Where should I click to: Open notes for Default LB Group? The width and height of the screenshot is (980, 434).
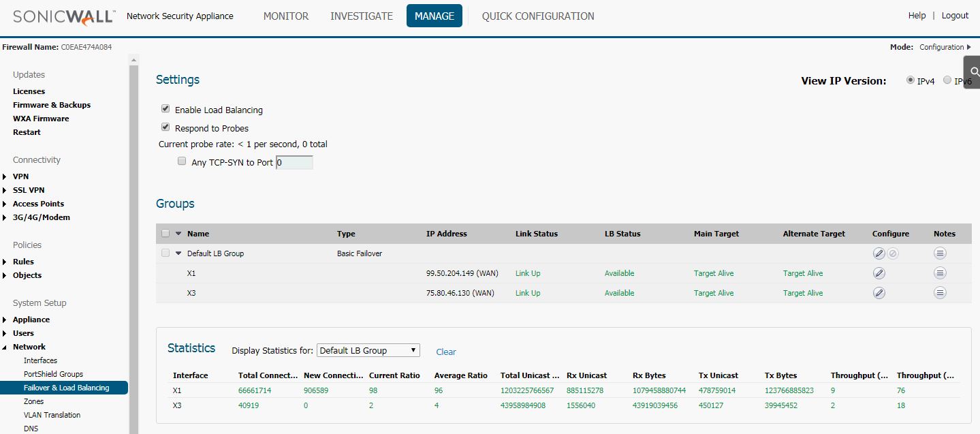tap(940, 253)
